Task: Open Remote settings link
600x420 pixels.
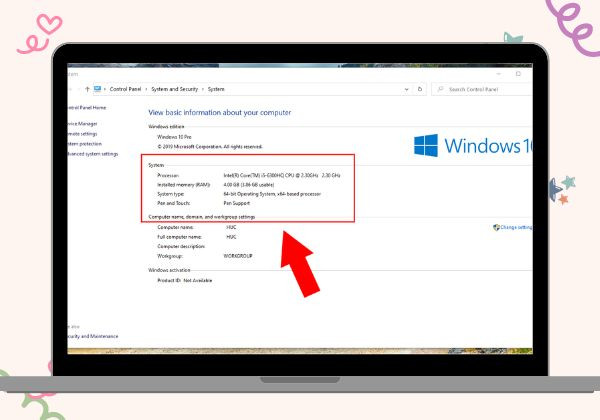Action: pos(83,134)
